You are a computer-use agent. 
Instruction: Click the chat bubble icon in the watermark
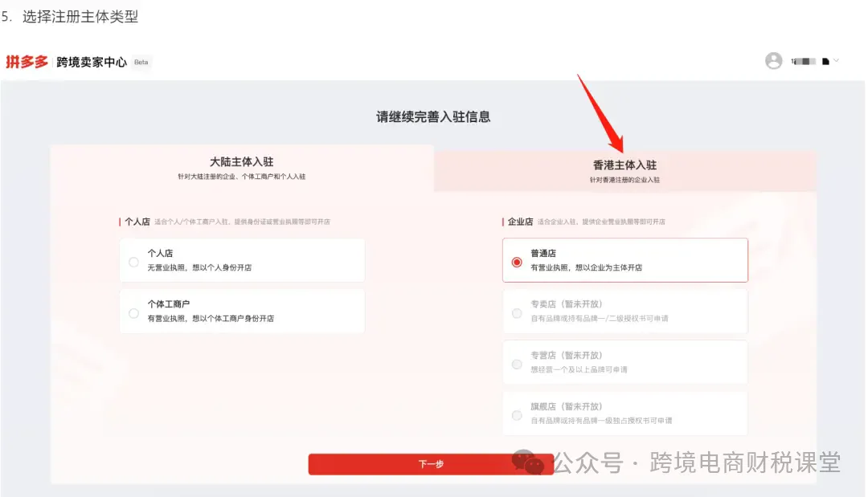pos(526,462)
